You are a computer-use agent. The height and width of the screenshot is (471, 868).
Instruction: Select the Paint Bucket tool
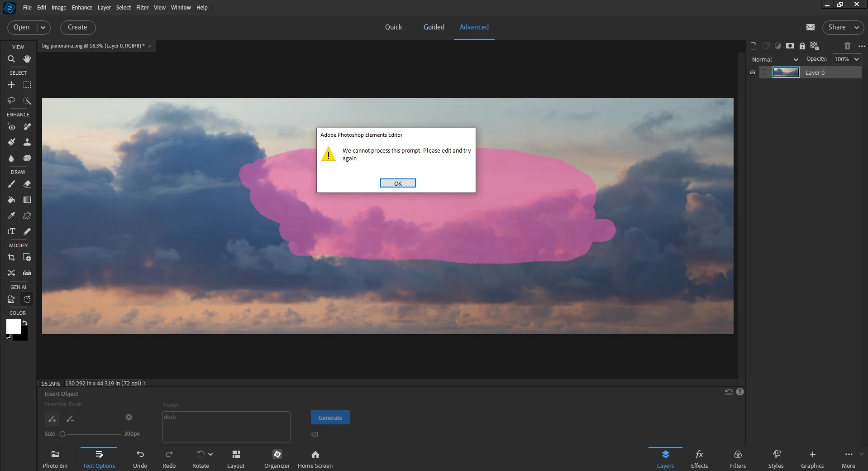(11, 200)
